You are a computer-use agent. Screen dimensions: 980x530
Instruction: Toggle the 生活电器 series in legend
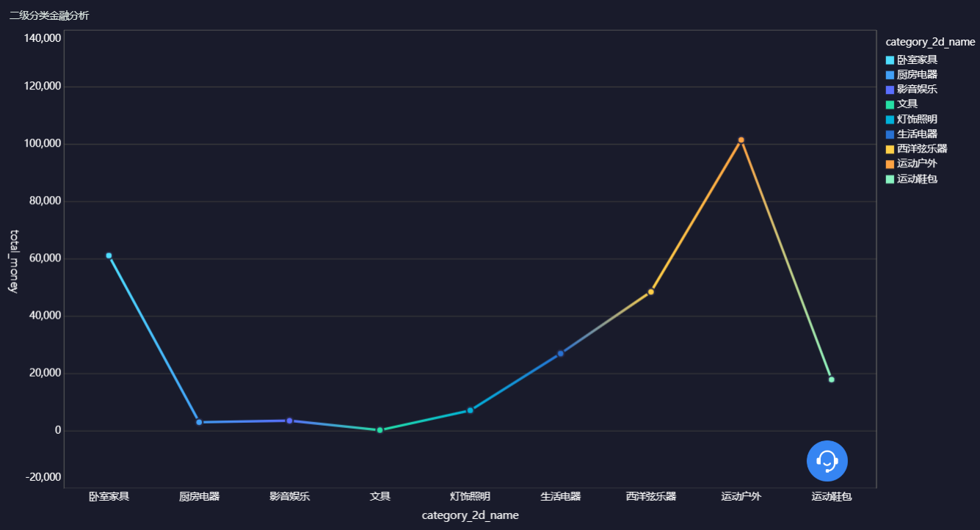912,134
